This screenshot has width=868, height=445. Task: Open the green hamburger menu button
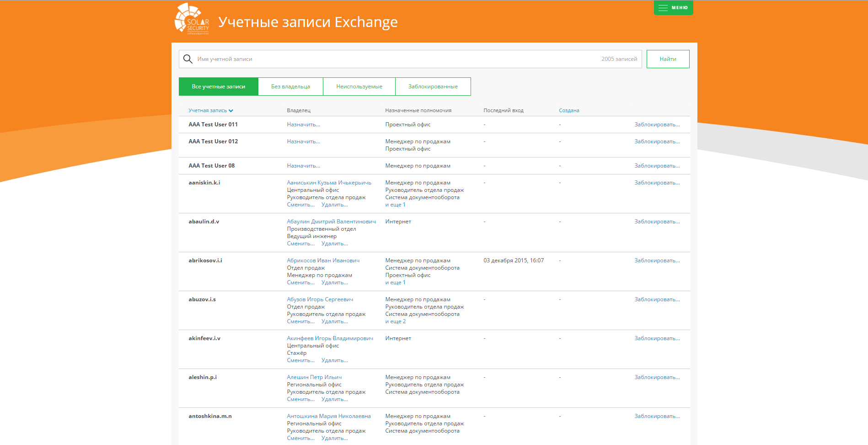pyautogui.click(x=673, y=8)
